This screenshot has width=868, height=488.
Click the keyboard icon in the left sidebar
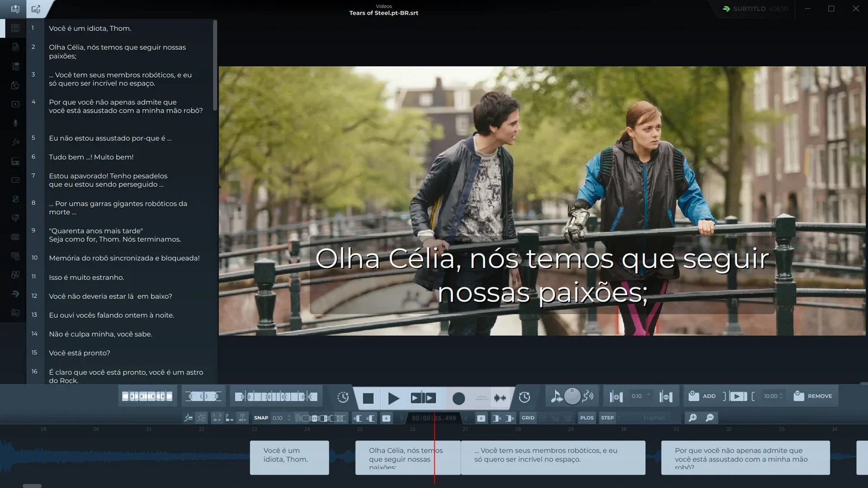coord(16,237)
